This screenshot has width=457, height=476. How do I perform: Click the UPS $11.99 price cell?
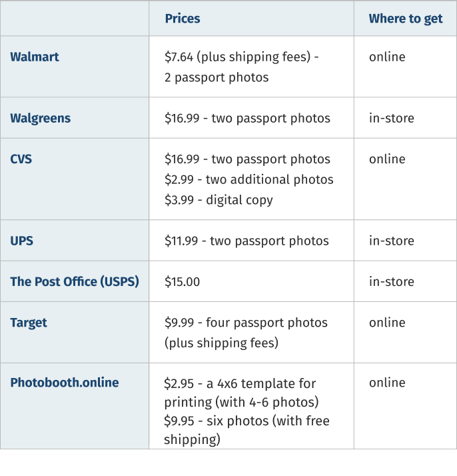246,241
